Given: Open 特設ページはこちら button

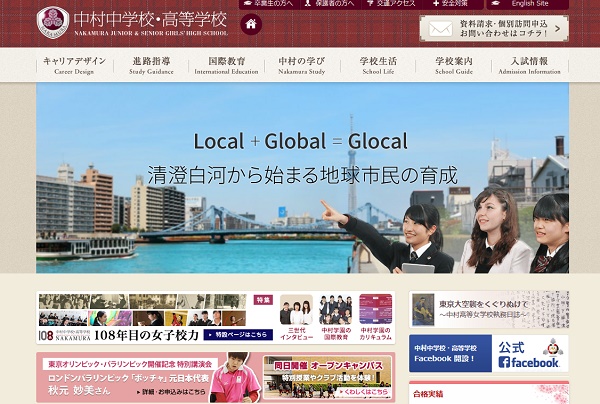Looking at the screenshot, I should pos(238,335).
